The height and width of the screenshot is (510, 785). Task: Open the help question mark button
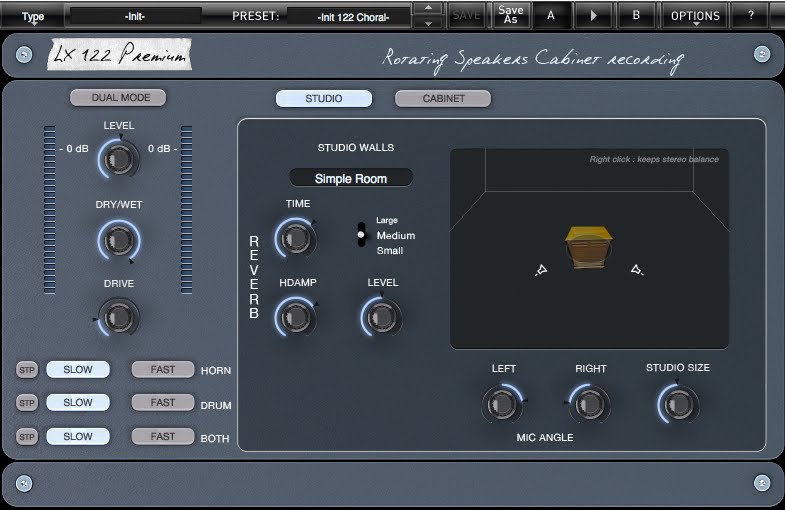(750, 16)
